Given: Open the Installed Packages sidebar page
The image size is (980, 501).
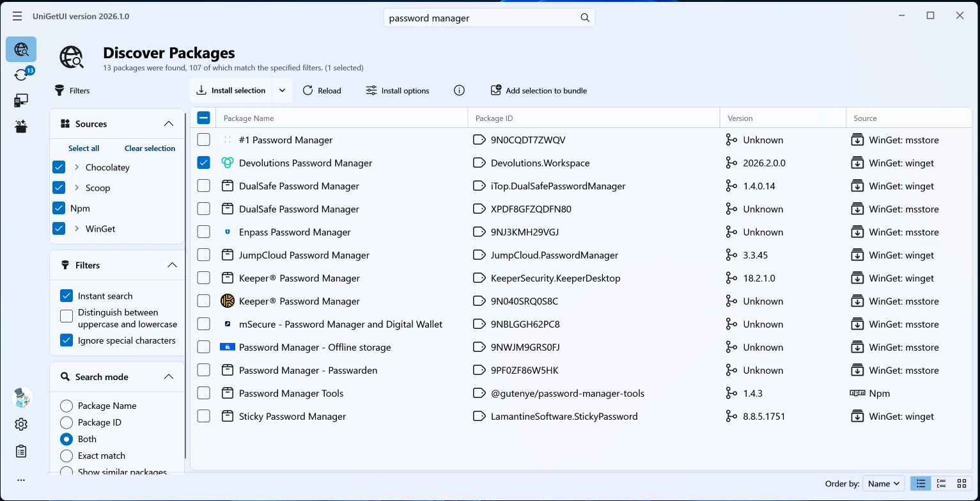Looking at the screenshot, I should point(21,100).
